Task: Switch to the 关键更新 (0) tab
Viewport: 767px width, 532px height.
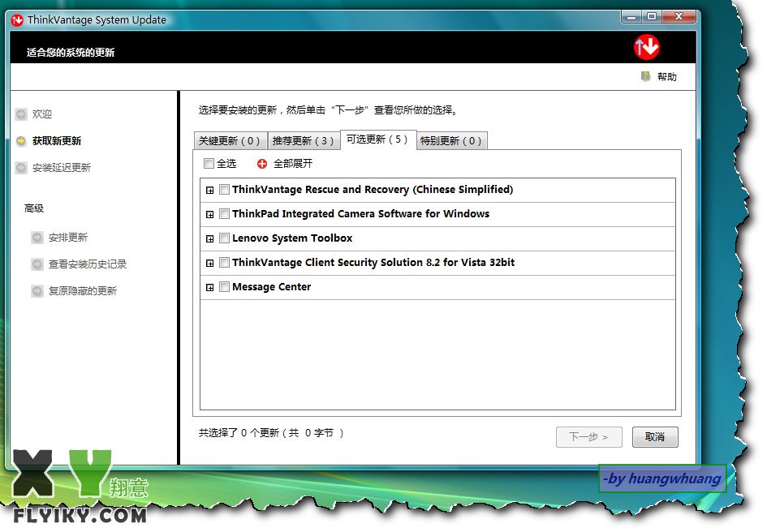Action: point(231,141)
